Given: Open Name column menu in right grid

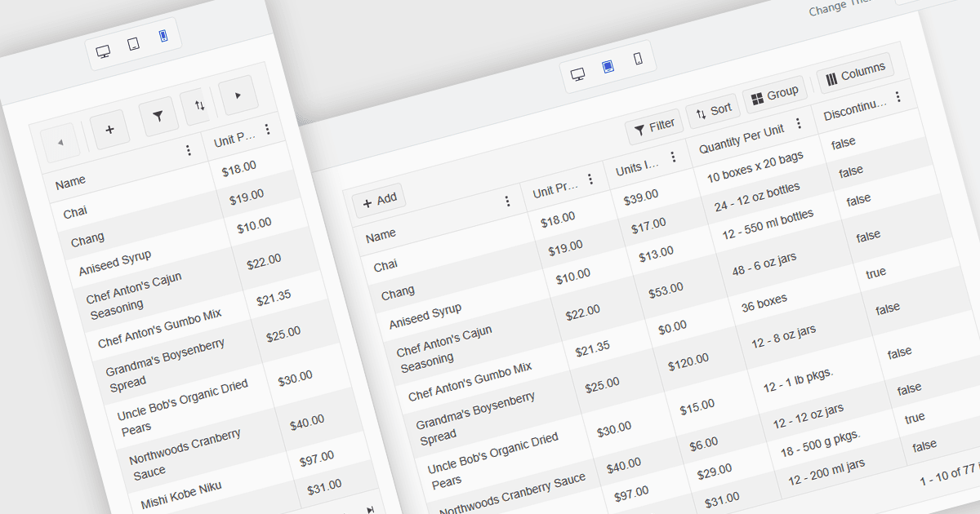Looking at the screenshot, I should tap(507, 201).
